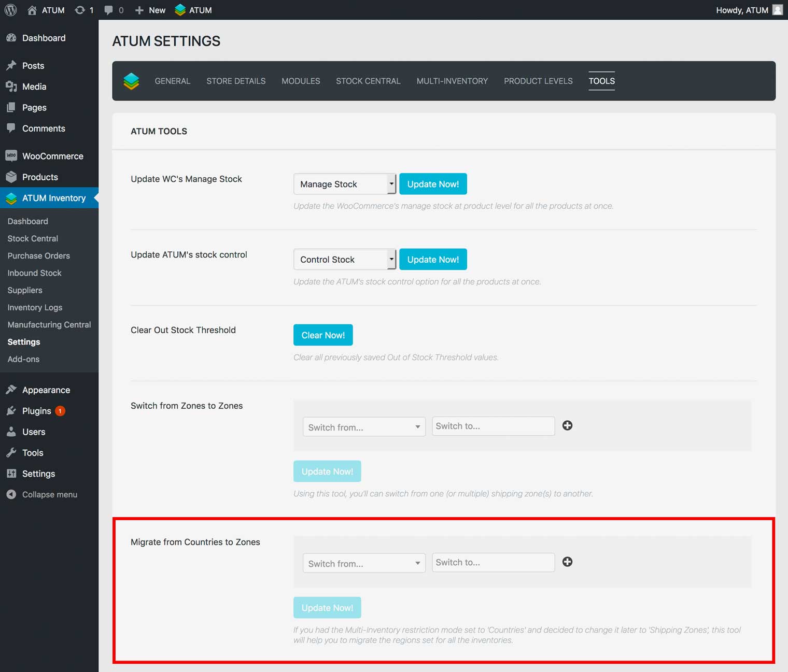
Task: Click the ATUM layered logo in settings navigation
Action: (x=131, y=81)
